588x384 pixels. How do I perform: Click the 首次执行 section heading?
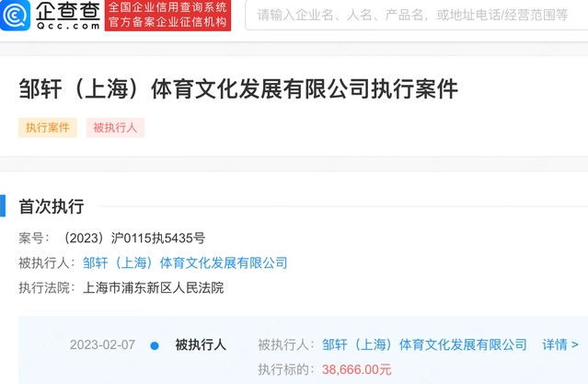tap(52, 206)
